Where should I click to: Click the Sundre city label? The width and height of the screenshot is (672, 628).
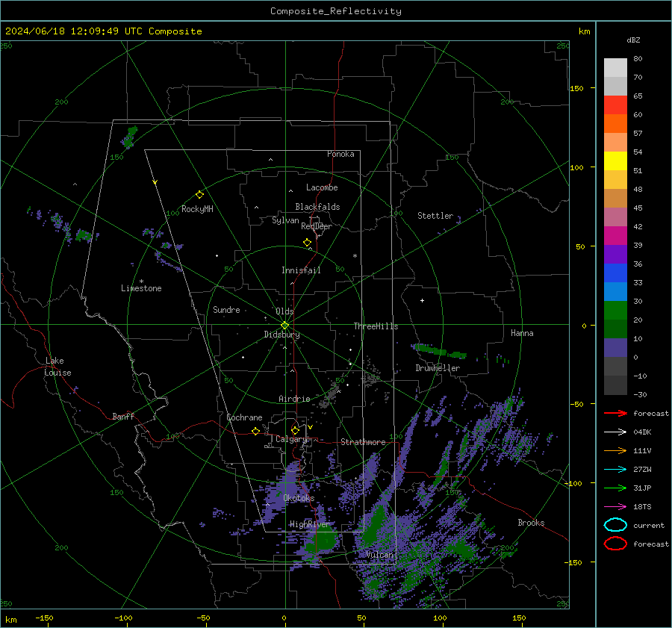226,309
